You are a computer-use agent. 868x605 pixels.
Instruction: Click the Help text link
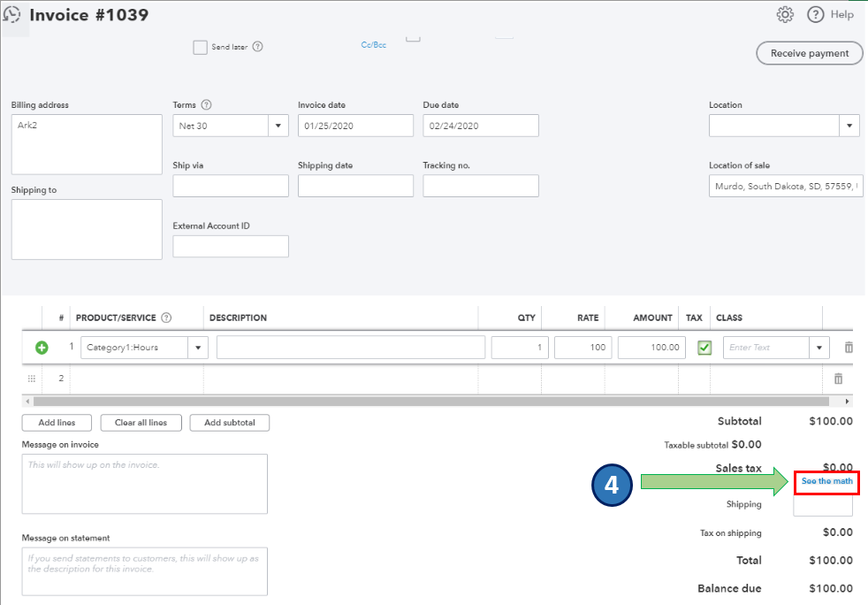click(x=842, y=14)
